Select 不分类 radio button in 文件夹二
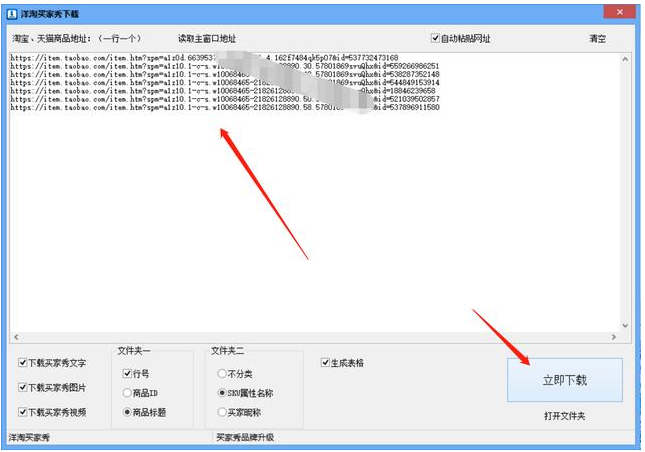Viewport: 645px width, 452px height. (222, 373)
